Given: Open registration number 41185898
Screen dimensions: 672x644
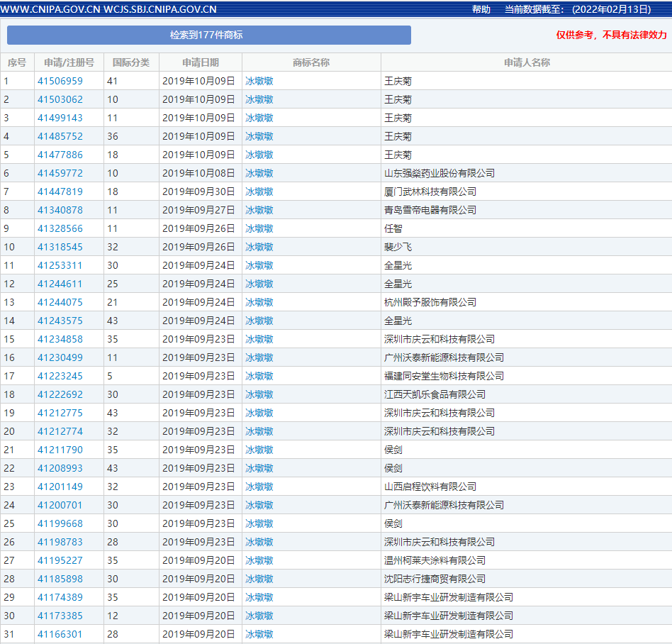Looking at the screenshot, I should pos(60,579).
